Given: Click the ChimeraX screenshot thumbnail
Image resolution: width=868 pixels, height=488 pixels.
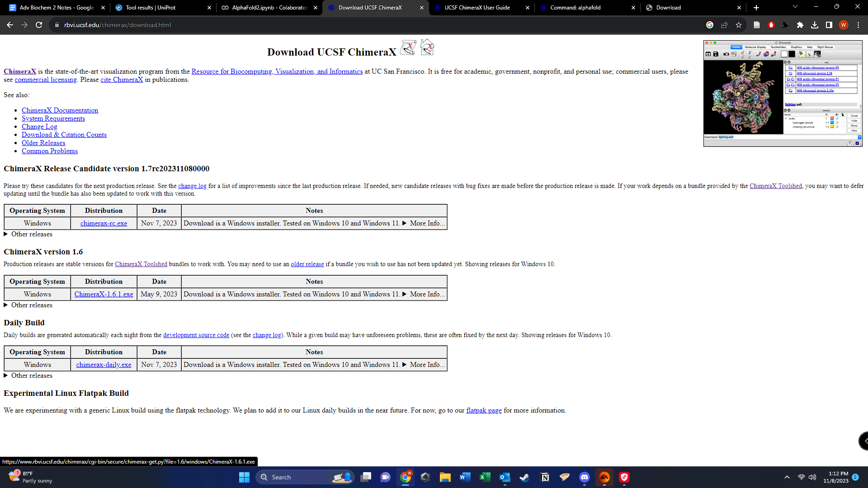Looking at the screenshot, I should [x=783, y=94].
